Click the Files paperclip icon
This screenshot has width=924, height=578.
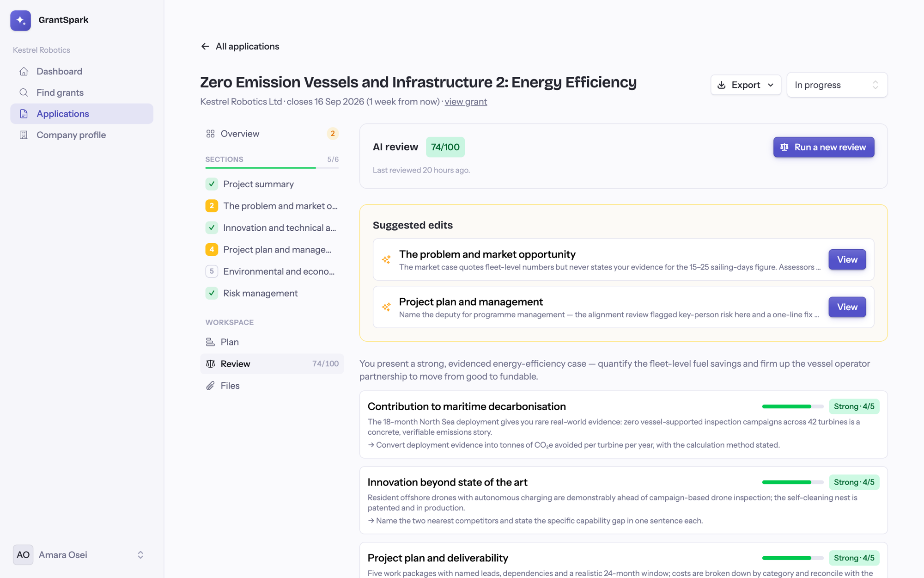(x=211, y=386)
